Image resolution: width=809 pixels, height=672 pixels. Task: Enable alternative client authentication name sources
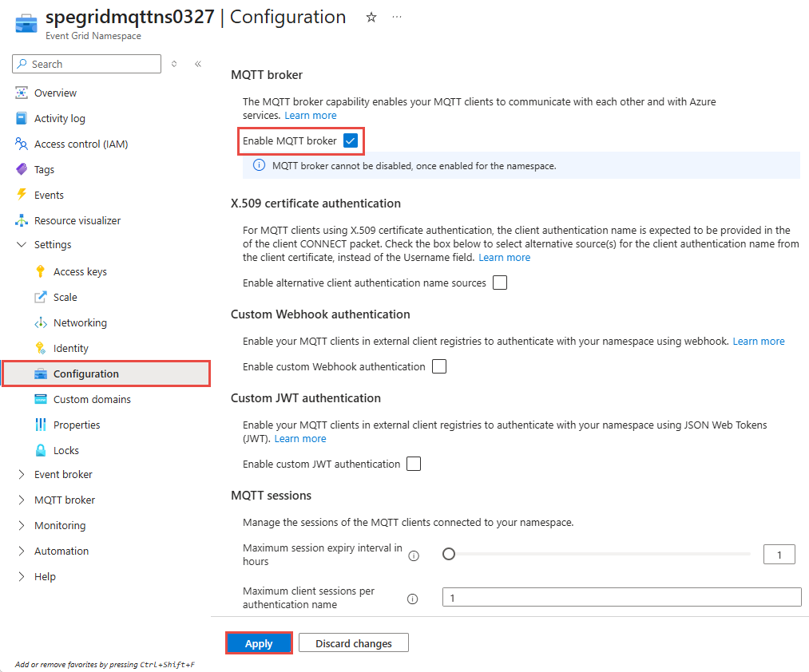point(499,283)
